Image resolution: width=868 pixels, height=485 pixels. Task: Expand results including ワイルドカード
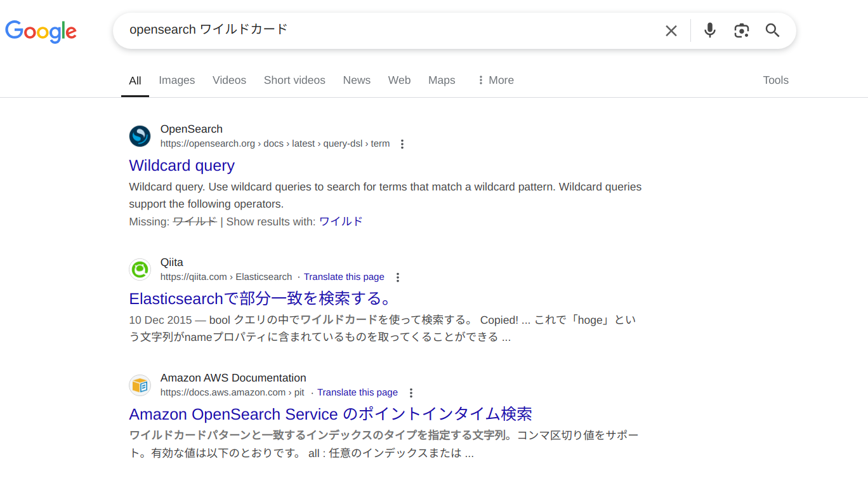click(x=340, y=221)
